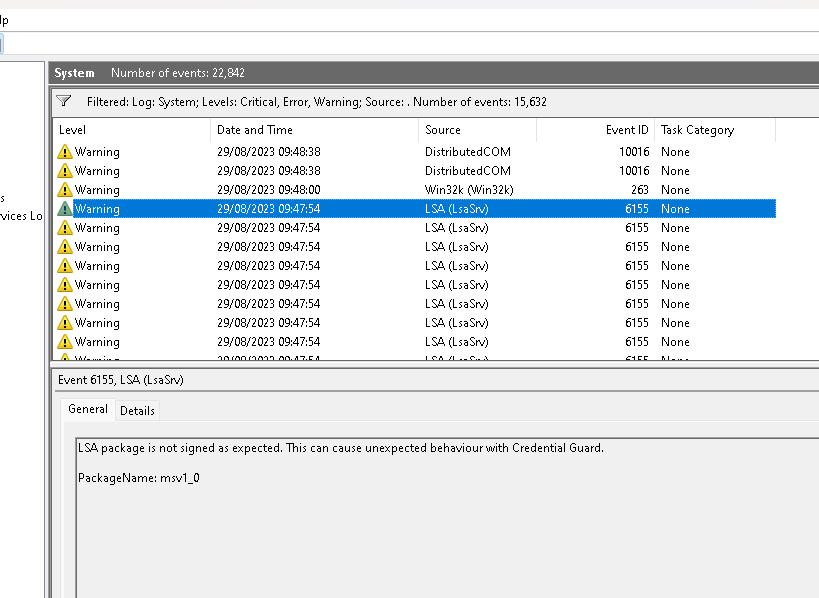Click the 'Filtered: Log: System' summary text

click(317, 102)
